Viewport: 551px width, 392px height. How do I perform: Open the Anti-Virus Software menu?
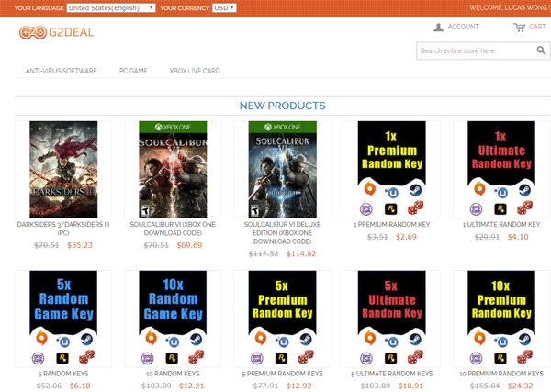[62, 71]
